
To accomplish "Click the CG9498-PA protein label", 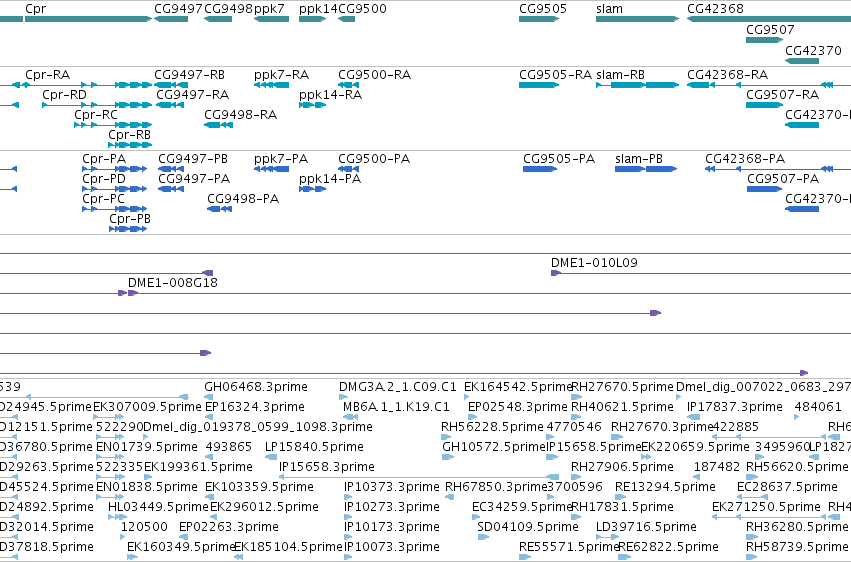I will point(243,199).
